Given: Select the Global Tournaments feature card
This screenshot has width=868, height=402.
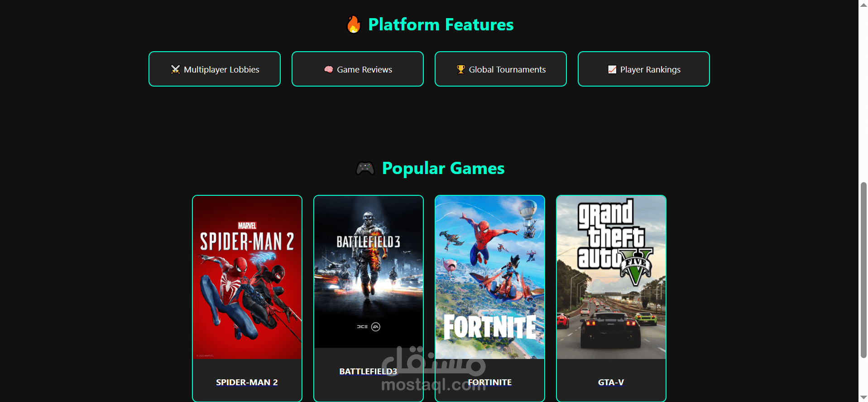Looking at the screenshot, I should pos(501,69).
